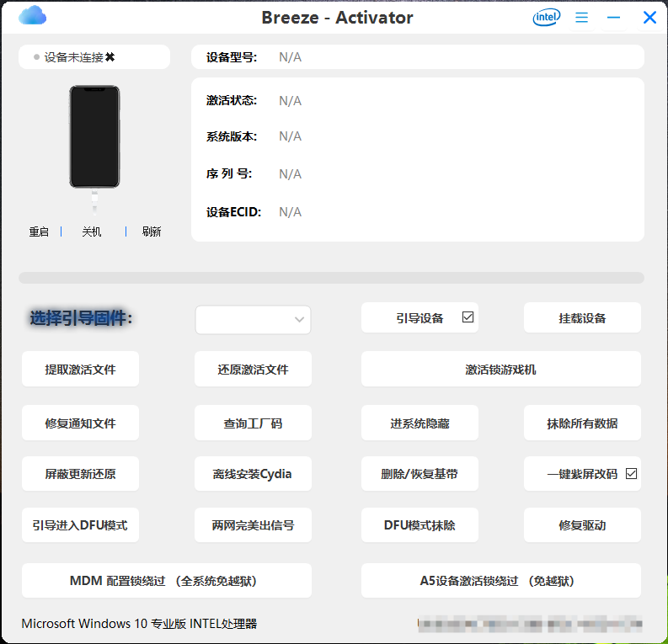Screen dimensions: 668x644
Task: Click the 提取激活文件 button
Action: 81,369
